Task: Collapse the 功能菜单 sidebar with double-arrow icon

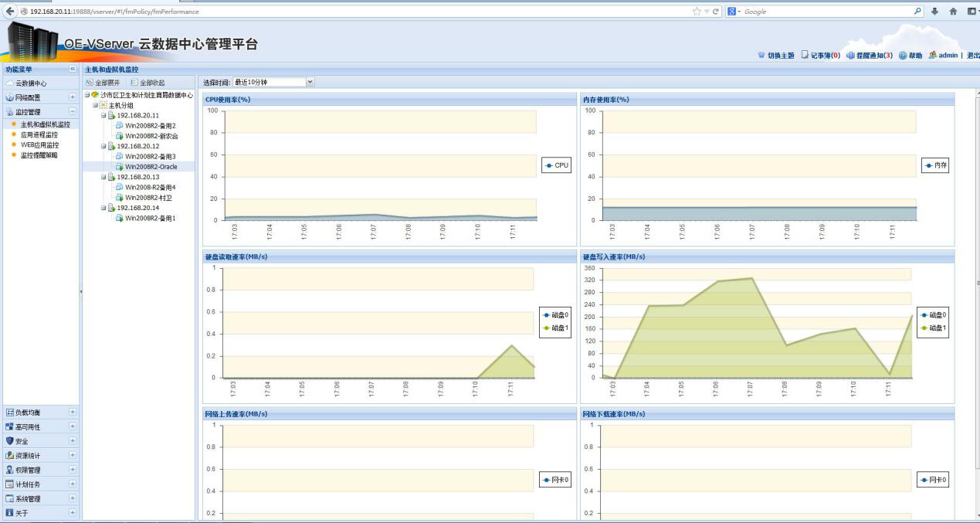Action: [x=73, y=70]
